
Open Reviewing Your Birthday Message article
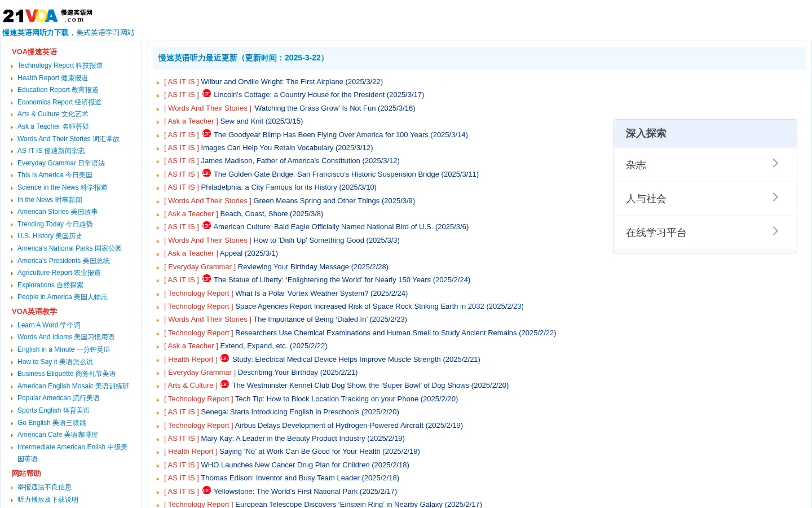[x=313, y=267]
